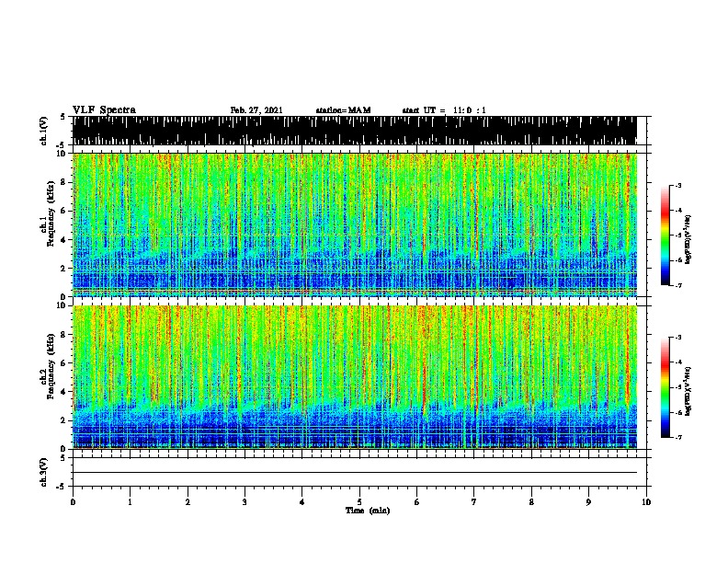
Task: Click the log(PSD) label beside ch.1 color bar
Action: [x=688, y=239]
